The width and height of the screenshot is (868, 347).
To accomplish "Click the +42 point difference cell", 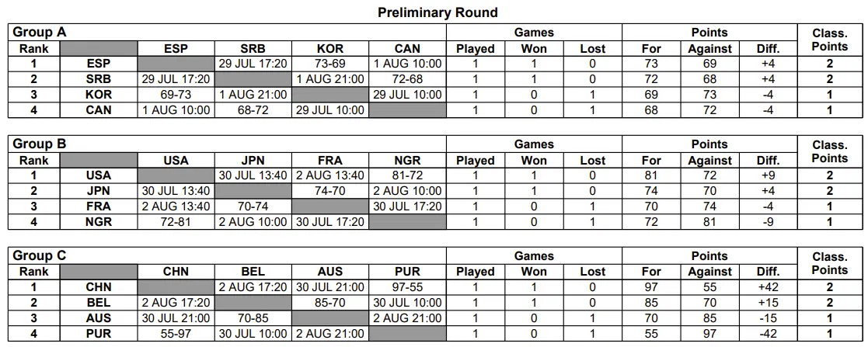I will click(x=768, y=287).
